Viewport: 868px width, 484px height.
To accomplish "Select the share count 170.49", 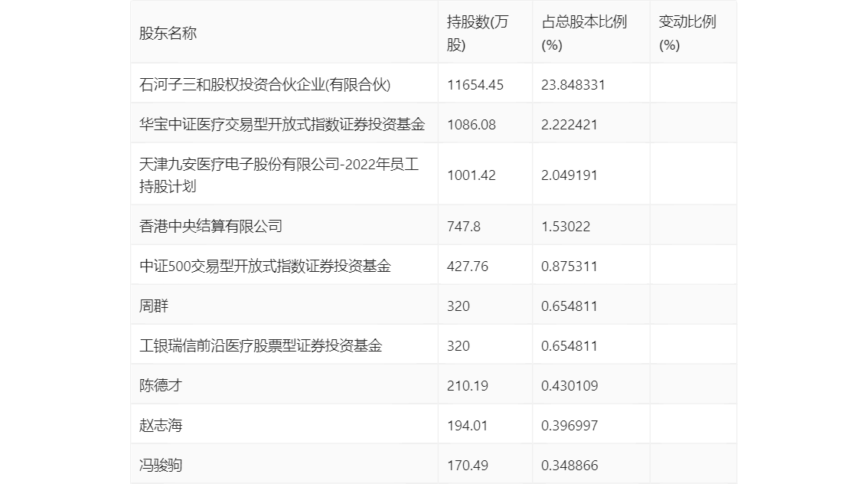I will (x=467, y=466).
